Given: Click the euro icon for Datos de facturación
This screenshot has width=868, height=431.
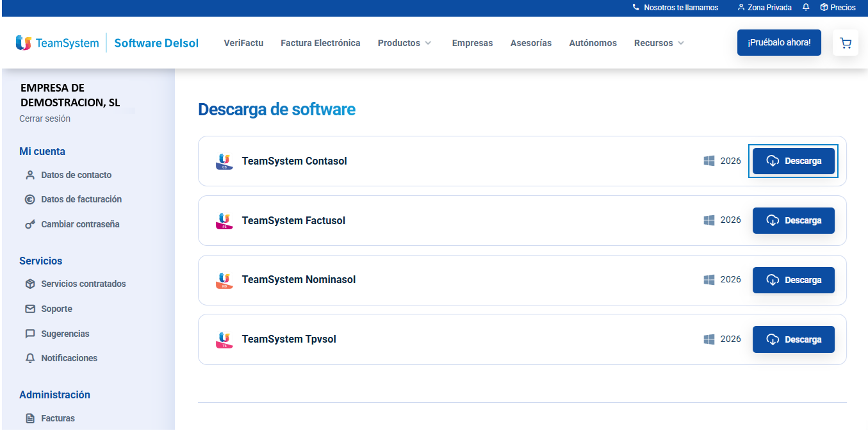Looking at the screenshot, I should click(30, 199).
